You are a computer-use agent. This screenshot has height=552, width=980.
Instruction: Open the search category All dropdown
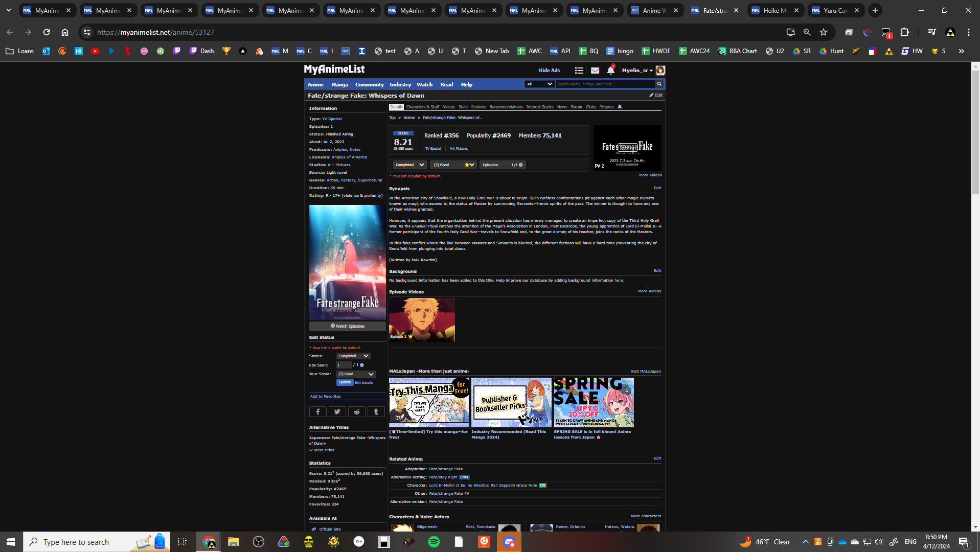[539, 84]
